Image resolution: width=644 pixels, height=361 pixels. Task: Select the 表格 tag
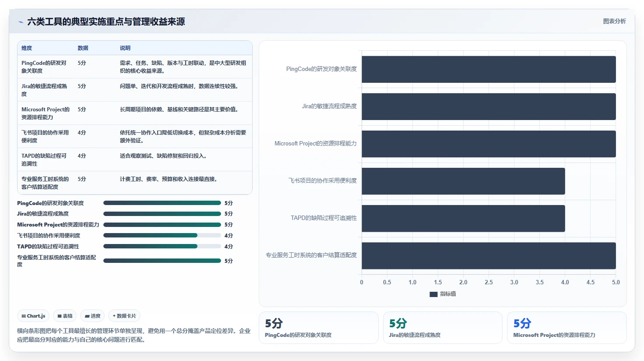[x=65, y=316]
